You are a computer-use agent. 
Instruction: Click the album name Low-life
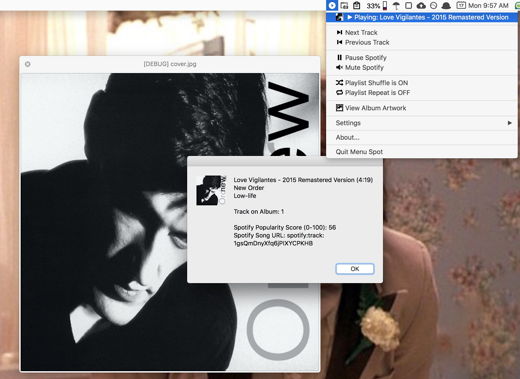[x=245, y=196]
